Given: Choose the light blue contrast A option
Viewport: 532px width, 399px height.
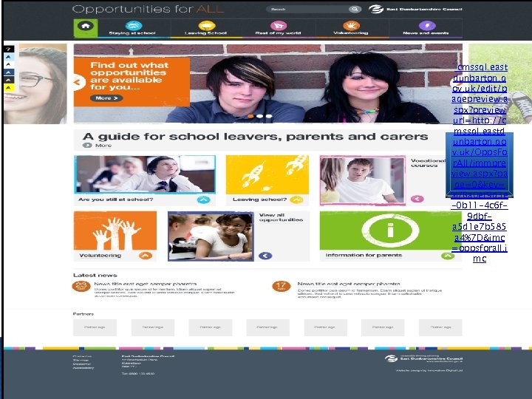Looking at the screenshot, I should [9, 57].
